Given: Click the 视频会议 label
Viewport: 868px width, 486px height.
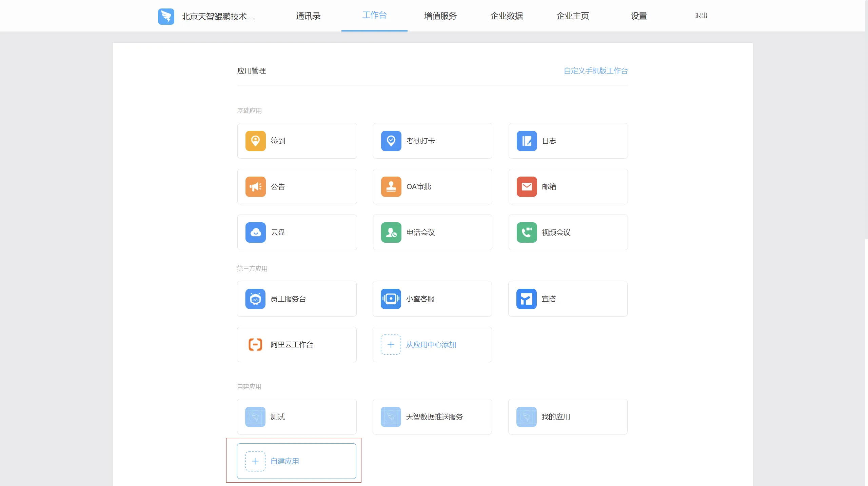Looking at the screenshot, I should pos(556,232).
